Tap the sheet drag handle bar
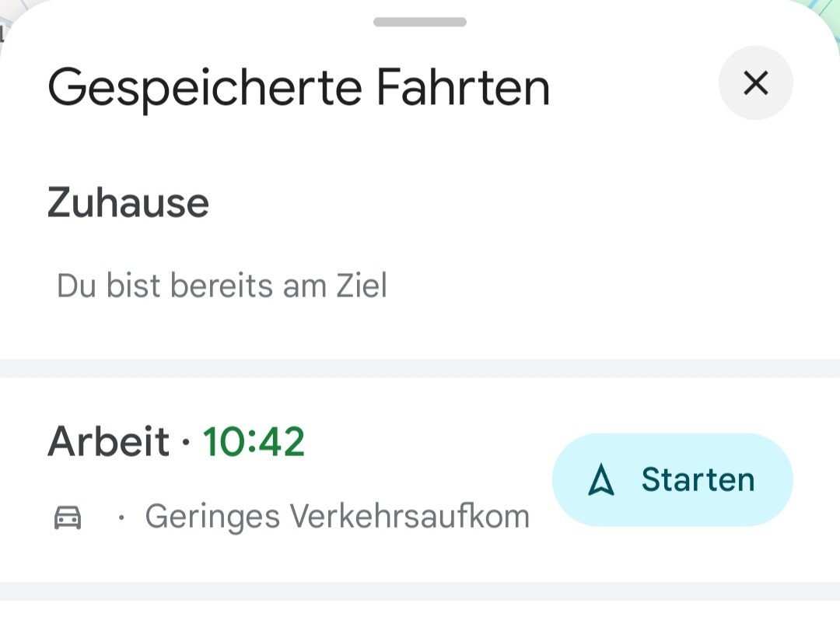Screen dimensions: 840x642 tap(419, 22)
